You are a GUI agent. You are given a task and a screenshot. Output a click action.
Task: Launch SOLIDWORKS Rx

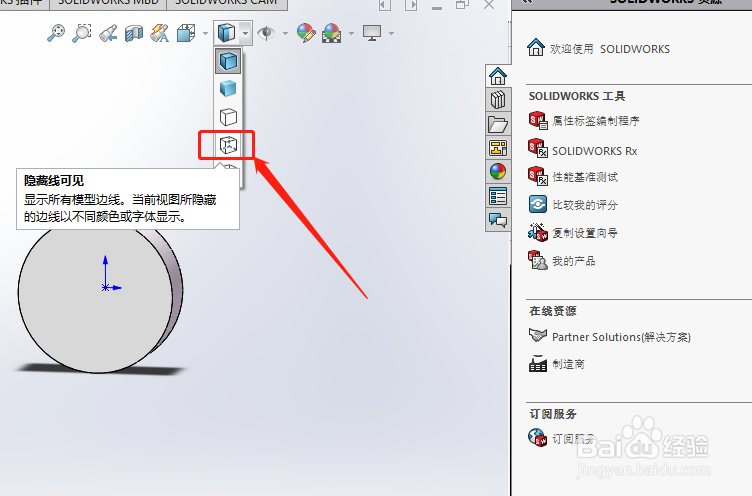tap(594, 151)
